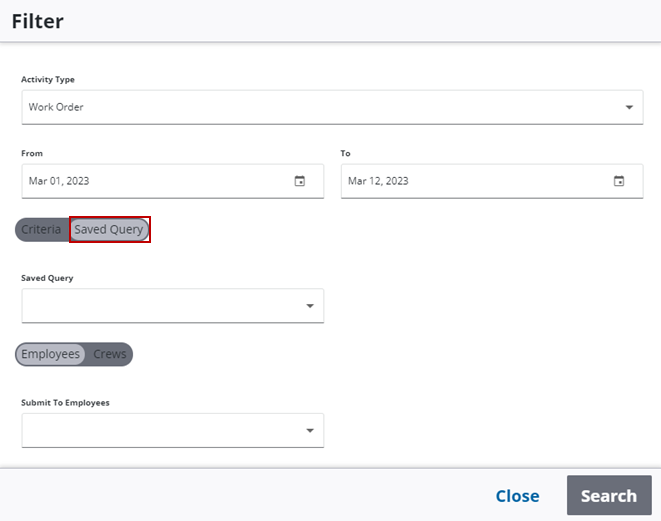Expand the Submit To Employees dropdown arrow

(x=310, y=431)
